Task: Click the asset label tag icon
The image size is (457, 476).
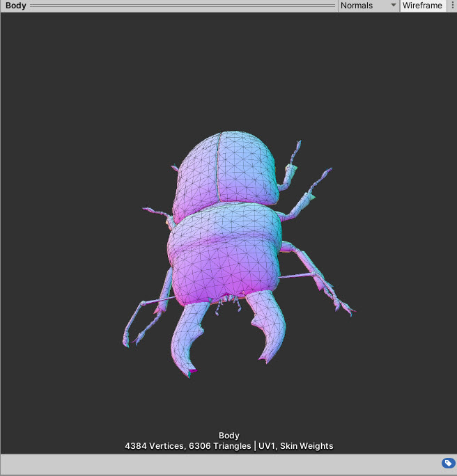Action: click(x=448, y=463)
